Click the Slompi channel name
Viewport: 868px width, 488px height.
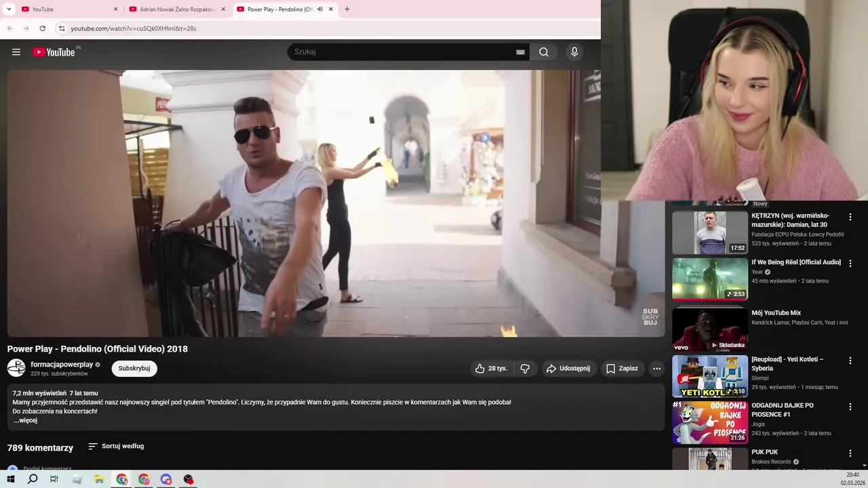coord(759,378)
